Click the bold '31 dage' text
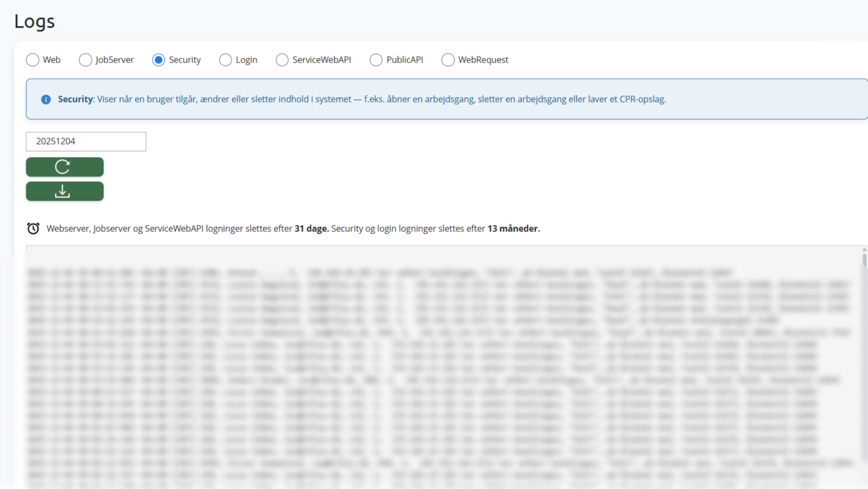The height and width of the screenshot is (489, 868). (x=311, y=229)
